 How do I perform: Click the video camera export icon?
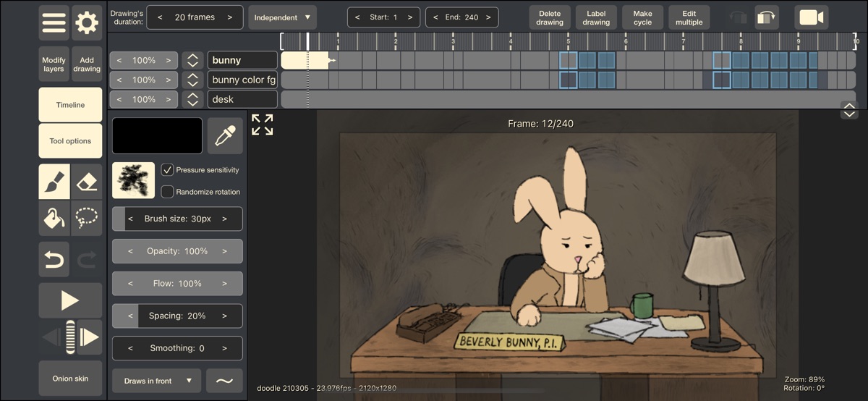click(811, 17)
